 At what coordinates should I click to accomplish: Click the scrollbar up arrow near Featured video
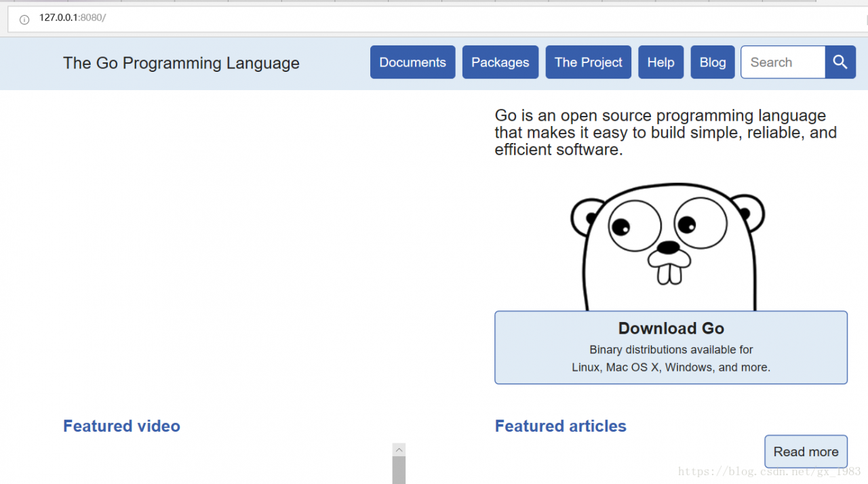click(x=399, y=449)
